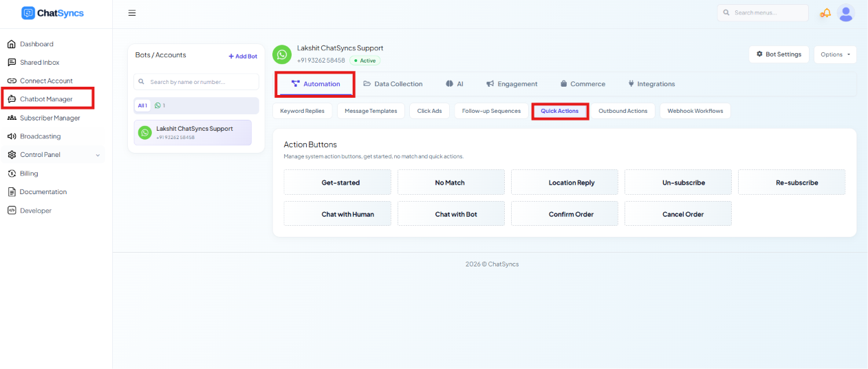The image size is (868, 369).
Task: Click the Integrations plug icon
Action: point(631,84)
